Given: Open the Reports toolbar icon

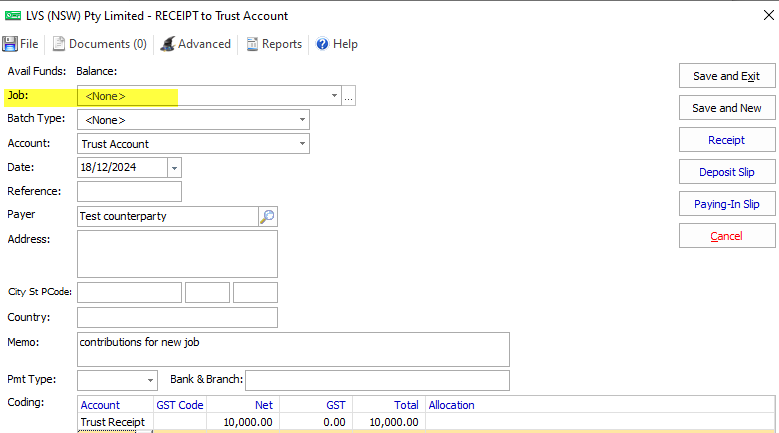Looking at the screenshot, I should pos(253,44).
